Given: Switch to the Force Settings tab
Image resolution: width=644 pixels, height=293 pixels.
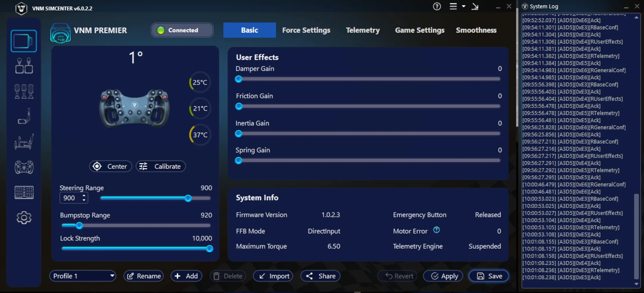Looking at the screenshot, I should (306, 30).
